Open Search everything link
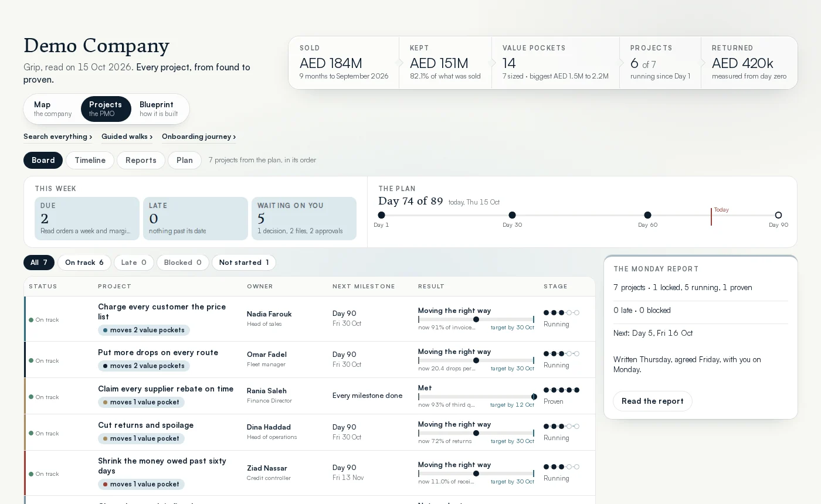 tap(57, 137)
